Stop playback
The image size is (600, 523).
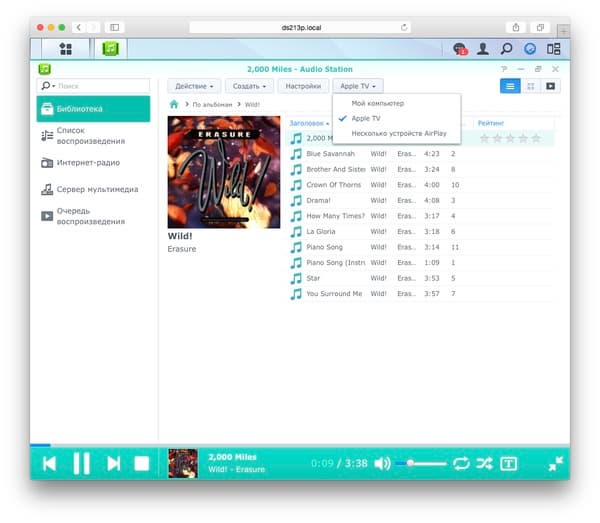(x=142, y=464)
